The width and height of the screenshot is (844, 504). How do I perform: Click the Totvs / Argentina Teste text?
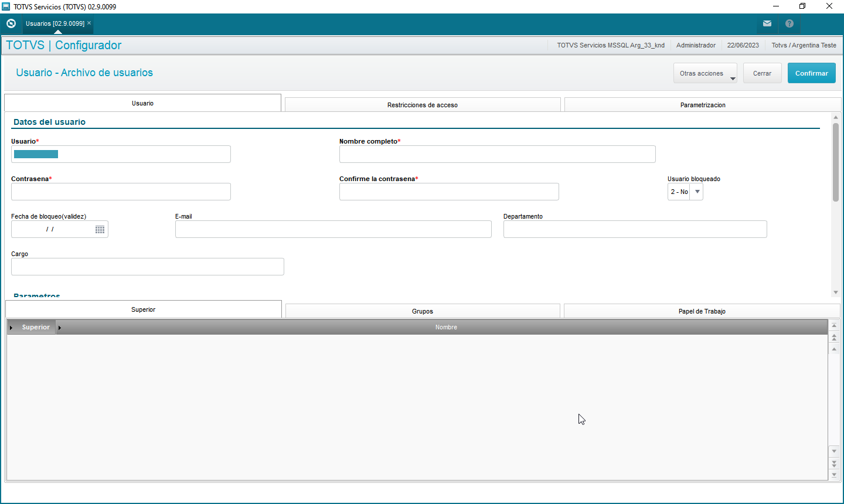[804, 45]
